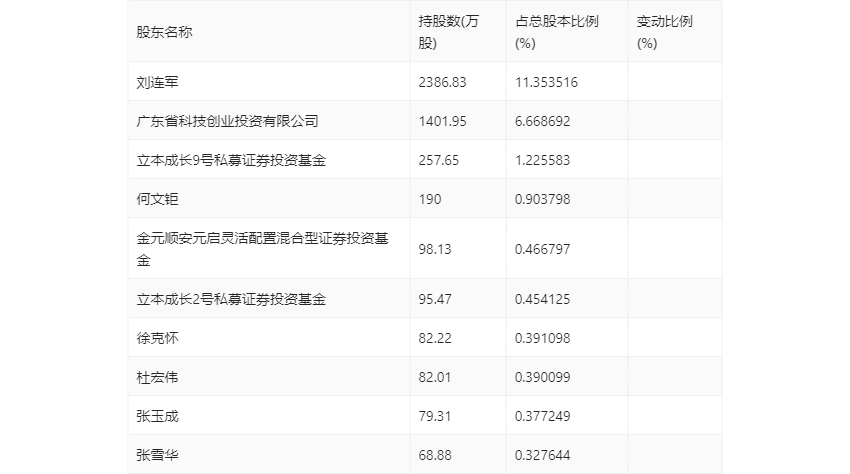Select the percentage 0.390099

[543, 377]
